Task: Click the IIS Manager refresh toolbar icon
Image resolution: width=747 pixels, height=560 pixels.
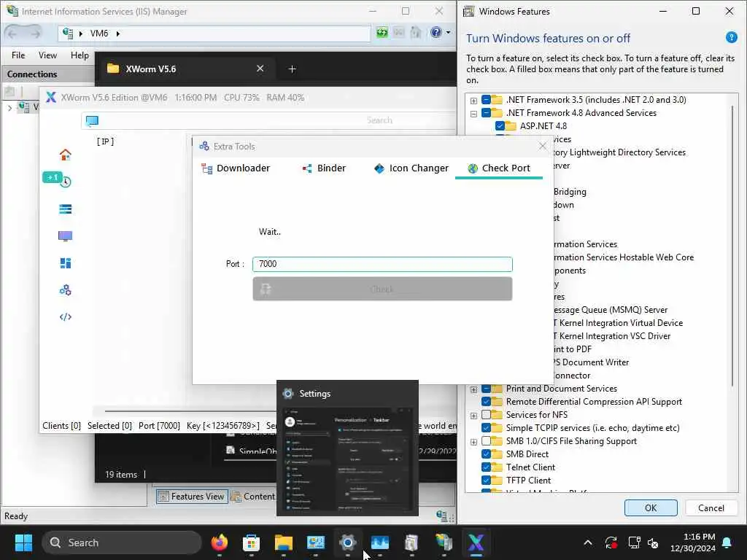Action: pyautogui.click(x=382, y=33)
